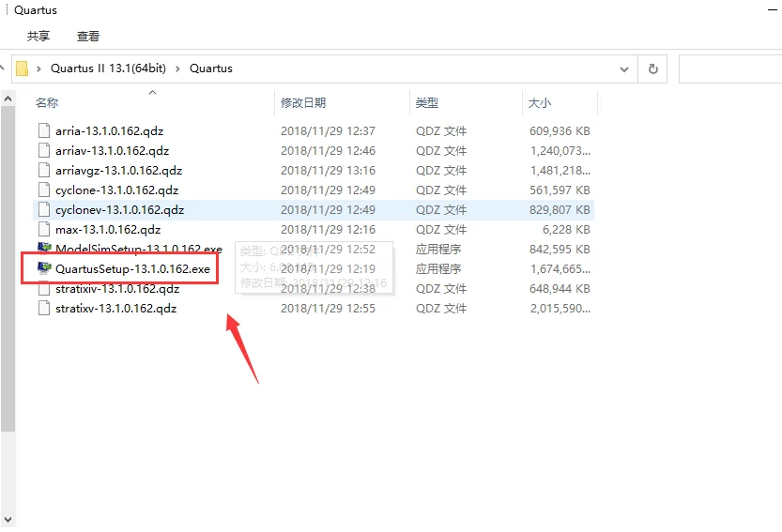Click the arria-13.1.0.162.qdz file icon

(x=44, y=130)
